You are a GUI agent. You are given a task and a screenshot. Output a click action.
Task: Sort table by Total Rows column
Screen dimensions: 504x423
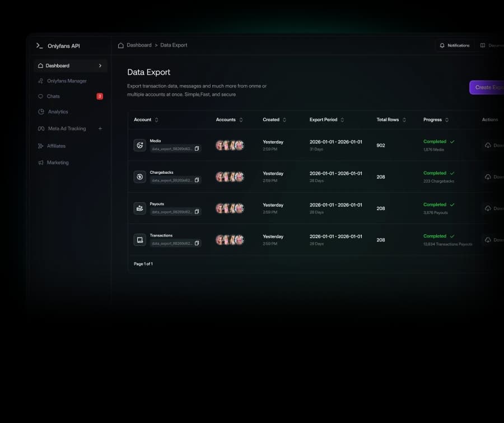coord(404,120)
